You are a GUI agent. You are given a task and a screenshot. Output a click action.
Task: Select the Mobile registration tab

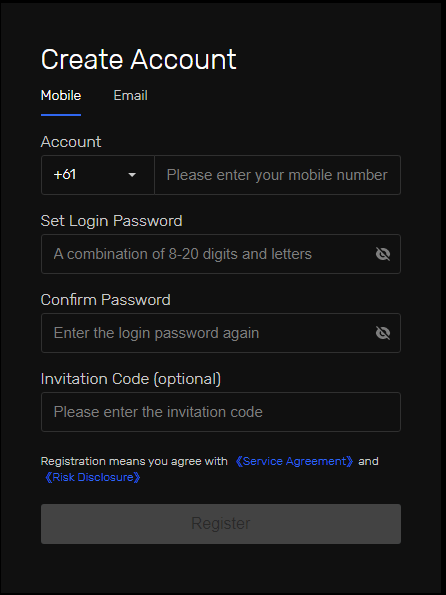click(61, 95)
